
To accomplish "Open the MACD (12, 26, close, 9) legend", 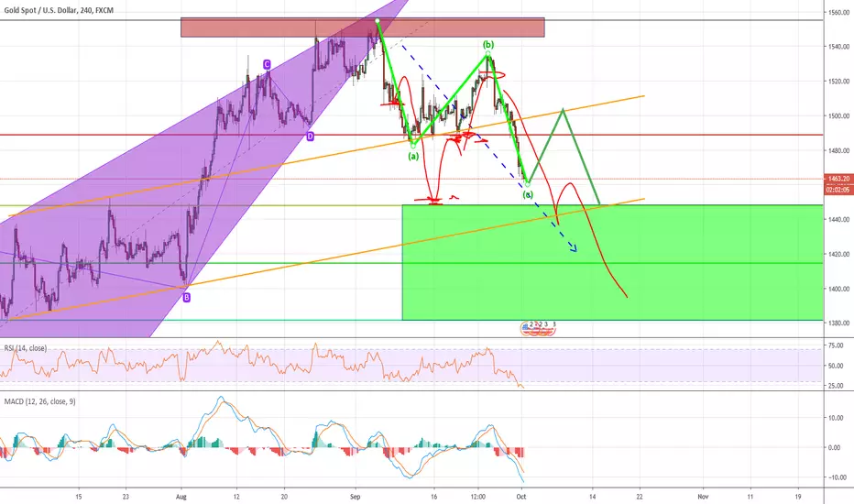I will click(39, 401).
